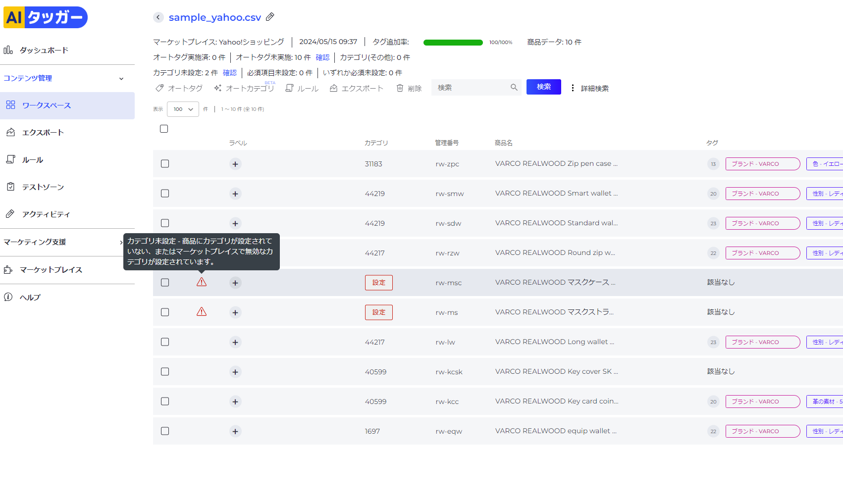This screenshot has height=504, width=843.
Task: Add label with plus on rw-smw row
Action: (x=235, y=194)
